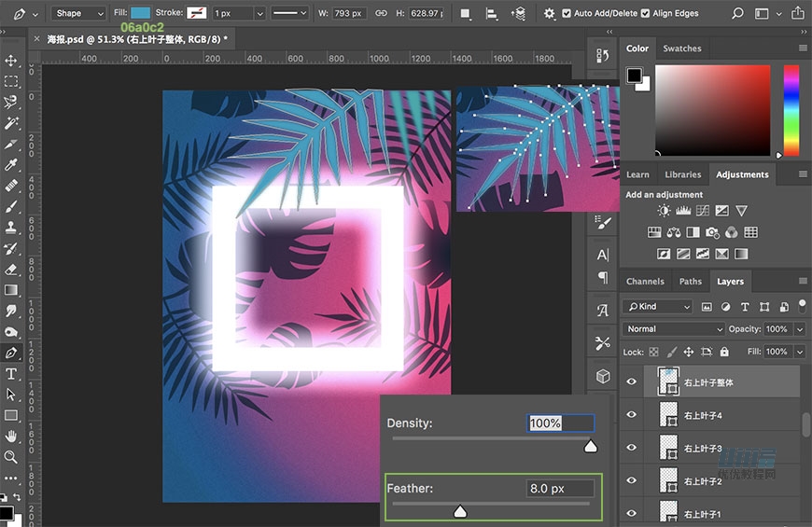Viewport: 812px width, 527px height.
Task: Select the Type tool
Action: [11, 374]
